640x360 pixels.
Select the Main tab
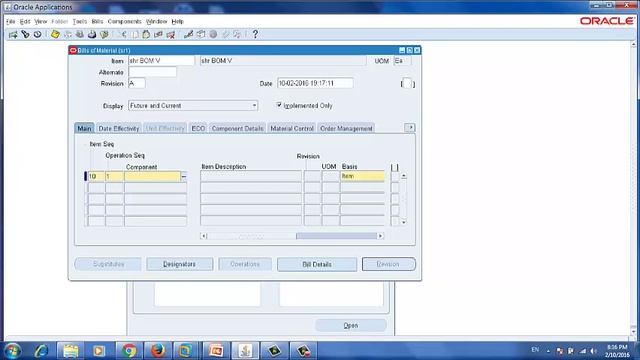tap(84, 128)
